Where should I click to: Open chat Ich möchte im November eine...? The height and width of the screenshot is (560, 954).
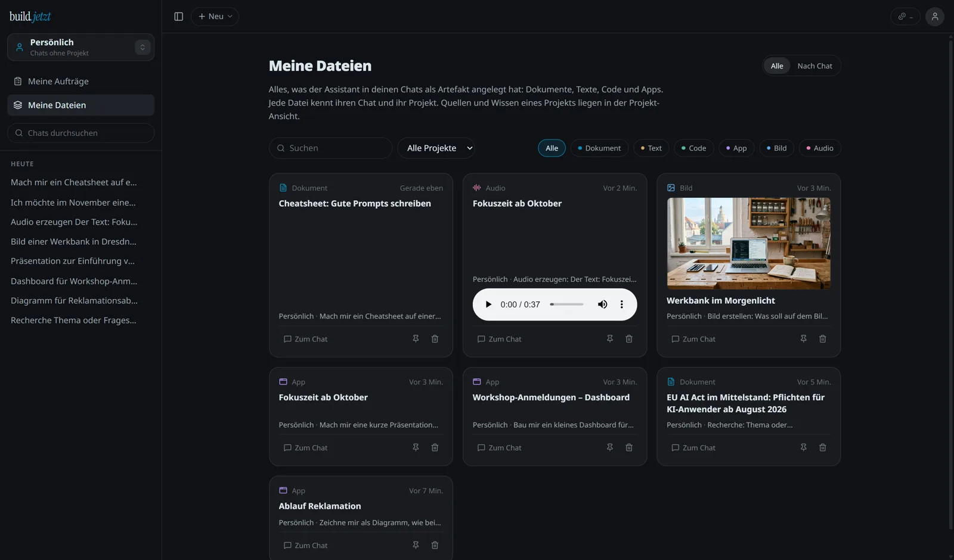click(73, 203)
